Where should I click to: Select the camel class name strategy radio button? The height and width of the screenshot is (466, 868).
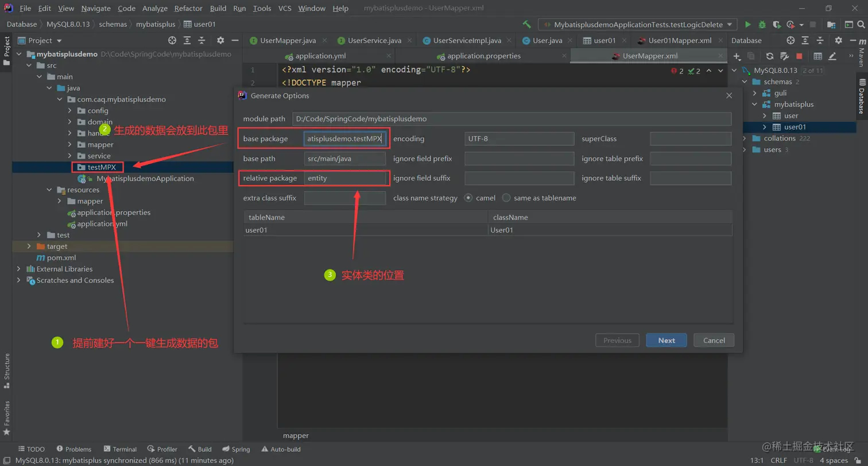point(468,198)
